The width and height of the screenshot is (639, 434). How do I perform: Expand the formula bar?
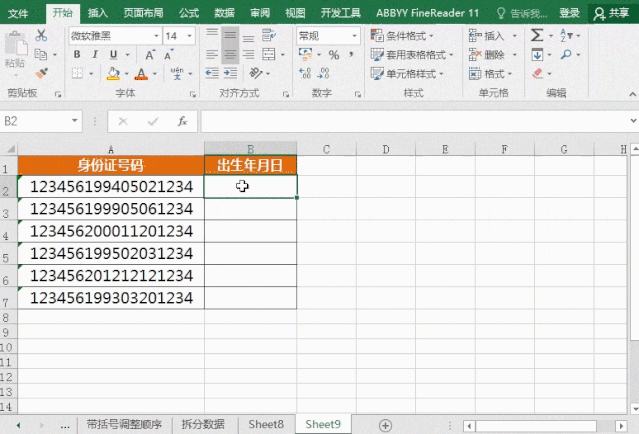tap(633, 121)
